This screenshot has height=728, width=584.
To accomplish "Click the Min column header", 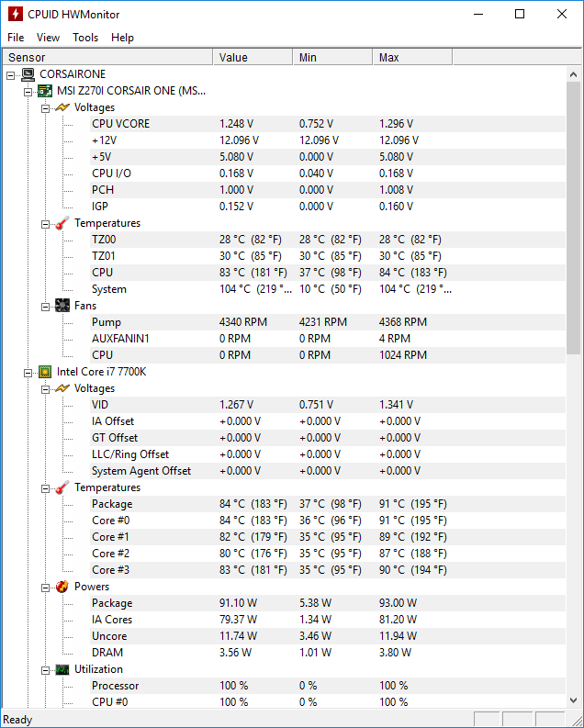I will (332, 58).
